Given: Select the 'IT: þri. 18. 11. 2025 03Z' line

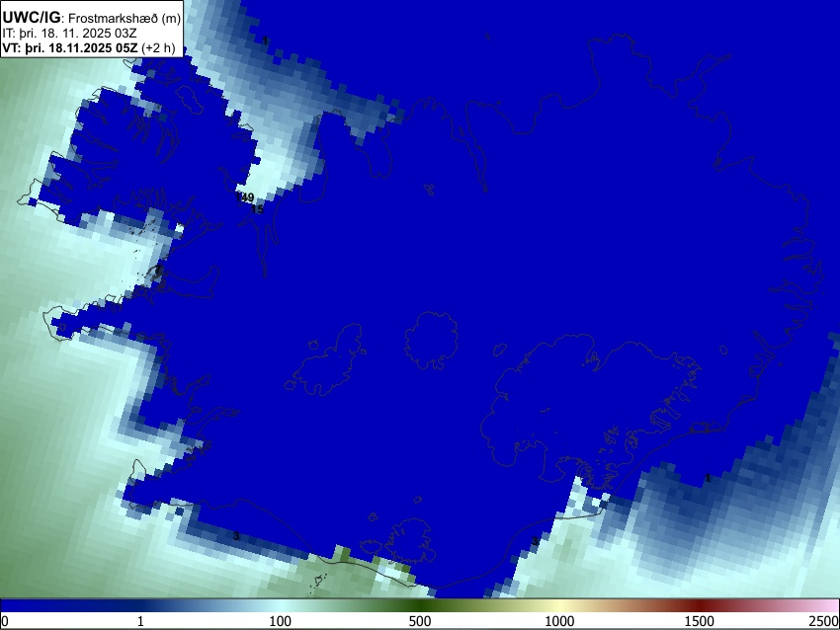Looking at the screenshot, I should click(69, 34).
